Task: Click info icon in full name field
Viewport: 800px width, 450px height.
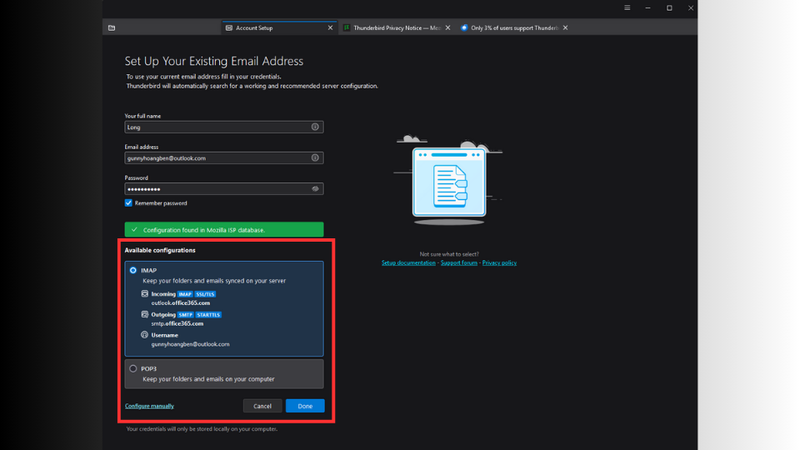Action: (x=315, y=127)
